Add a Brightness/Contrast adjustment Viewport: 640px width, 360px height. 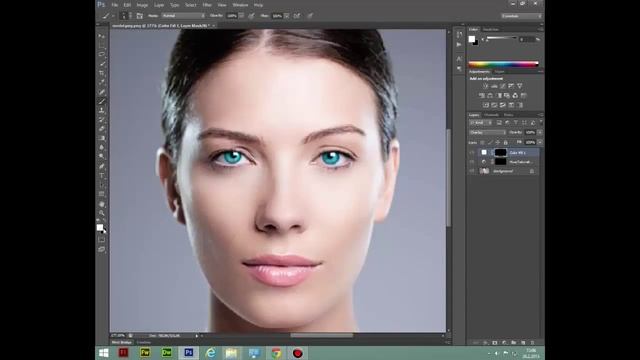tap(485, 86)
